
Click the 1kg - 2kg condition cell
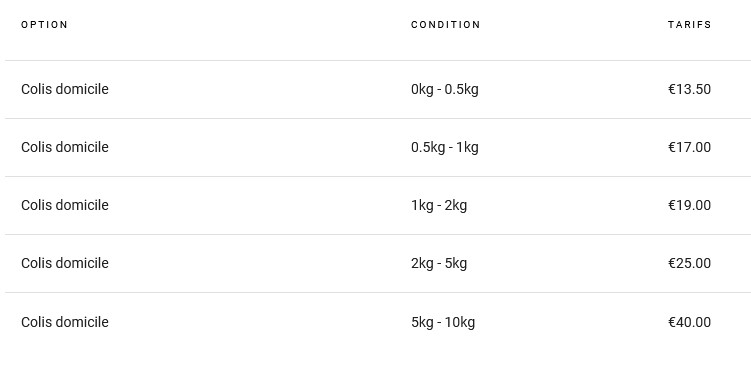[439, 206]
